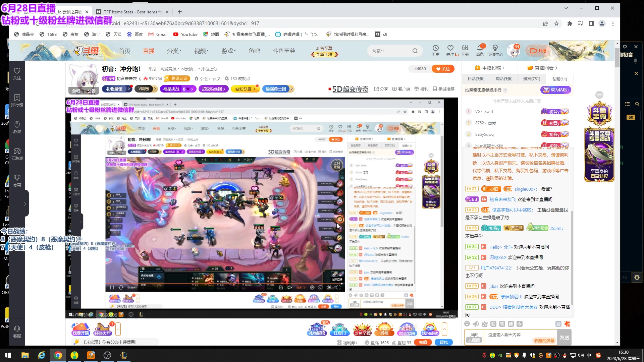Viewport: 644px width, 362px height.
Task: Switch to the 贵宾(751) tab
Action: (x=531, y=79)
